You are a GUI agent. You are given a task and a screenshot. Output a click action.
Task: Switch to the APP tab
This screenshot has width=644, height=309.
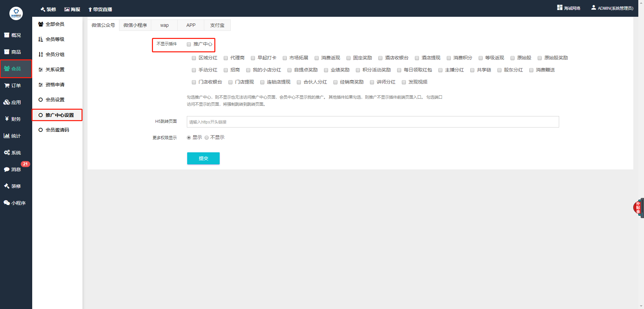coord(191,25)
